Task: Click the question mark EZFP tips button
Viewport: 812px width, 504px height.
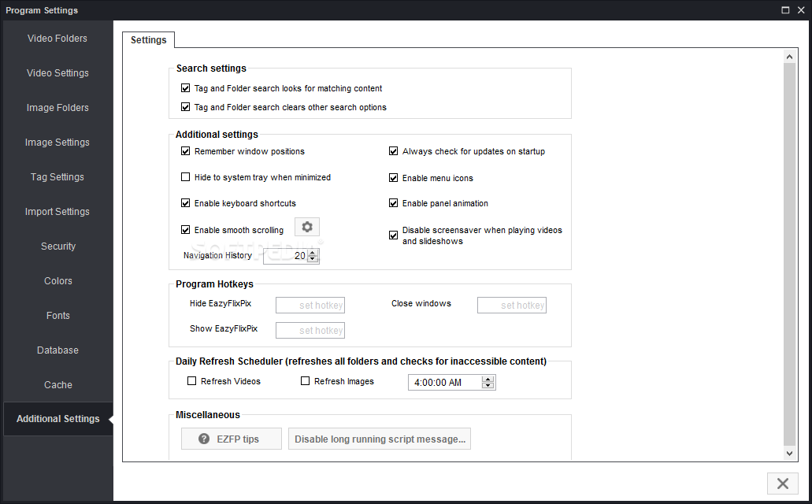Action: [x=231, y=439]
